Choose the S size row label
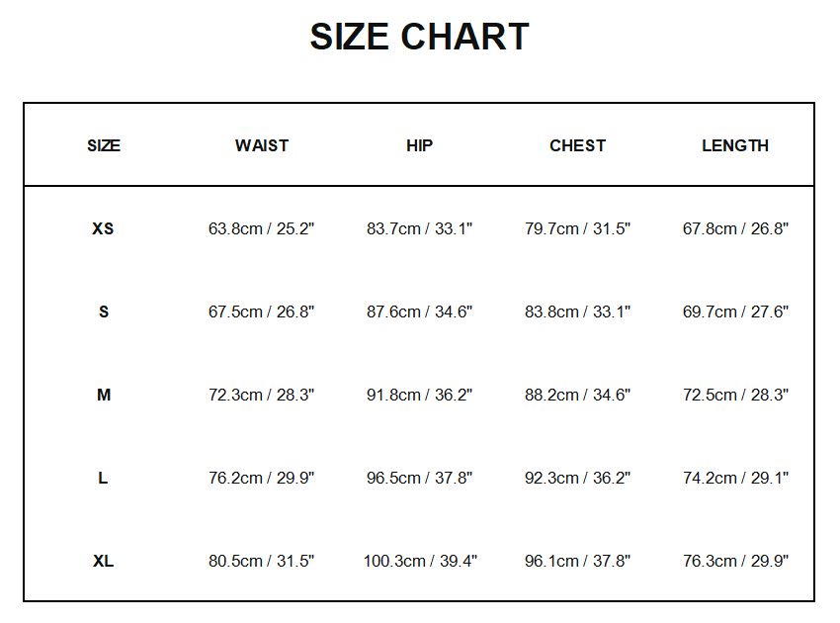 click(x=104, y=311)
